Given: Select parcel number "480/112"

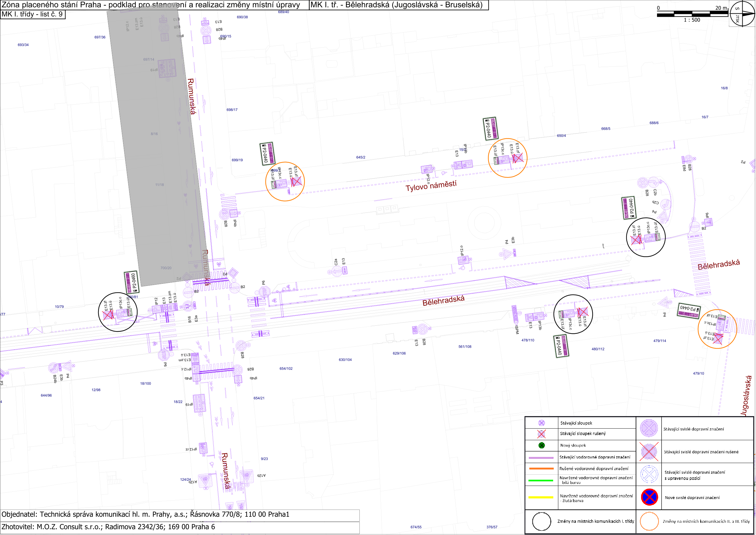Looking at the screenshot, I should point(598,349).
